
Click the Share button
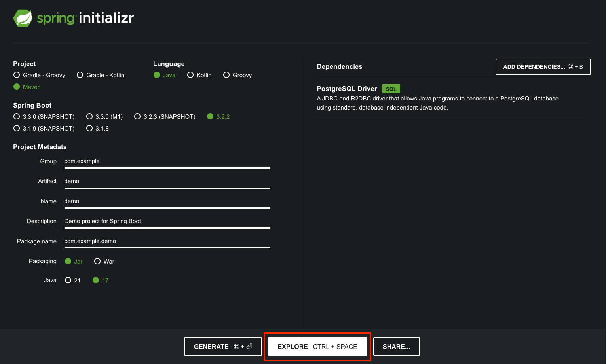[396, 346]
